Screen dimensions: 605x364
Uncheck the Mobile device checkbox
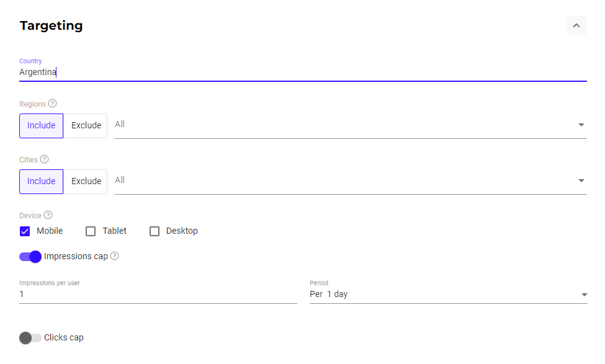[24, 231]
